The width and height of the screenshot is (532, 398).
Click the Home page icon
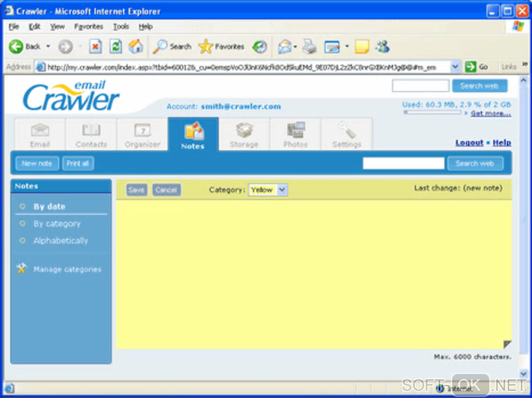[x=136, y=46]
